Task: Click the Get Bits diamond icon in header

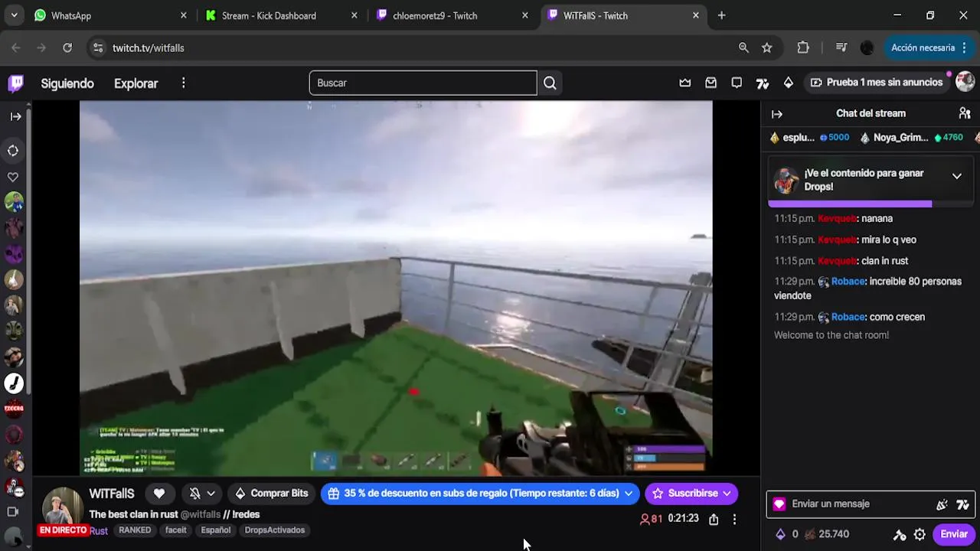Action: point(788,83)
